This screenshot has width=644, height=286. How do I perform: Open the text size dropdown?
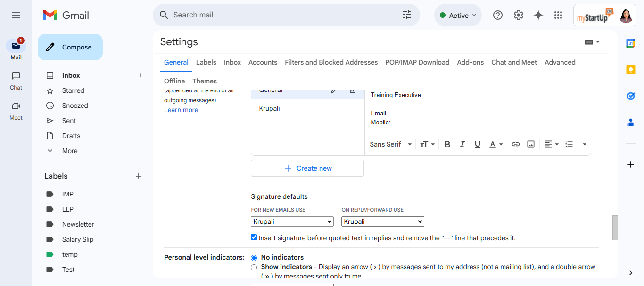click(427, 144)
